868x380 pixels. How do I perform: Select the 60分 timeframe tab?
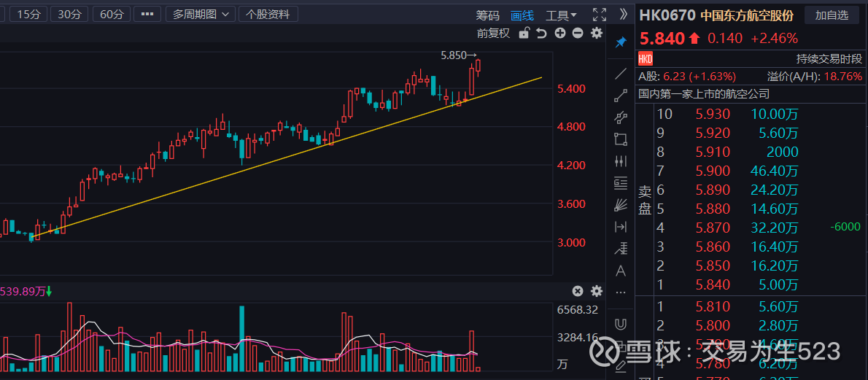tap(112, 15)
